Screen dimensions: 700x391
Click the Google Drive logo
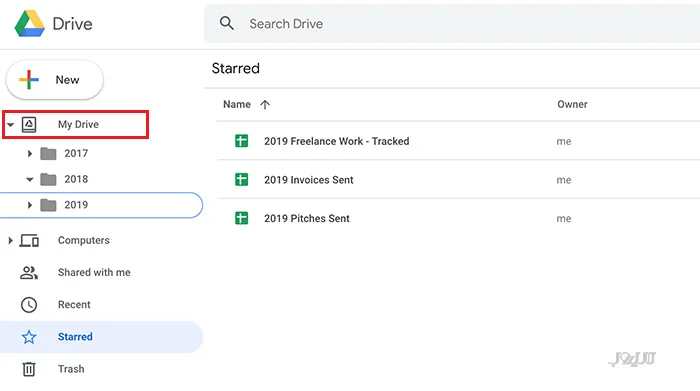(29, 24)
